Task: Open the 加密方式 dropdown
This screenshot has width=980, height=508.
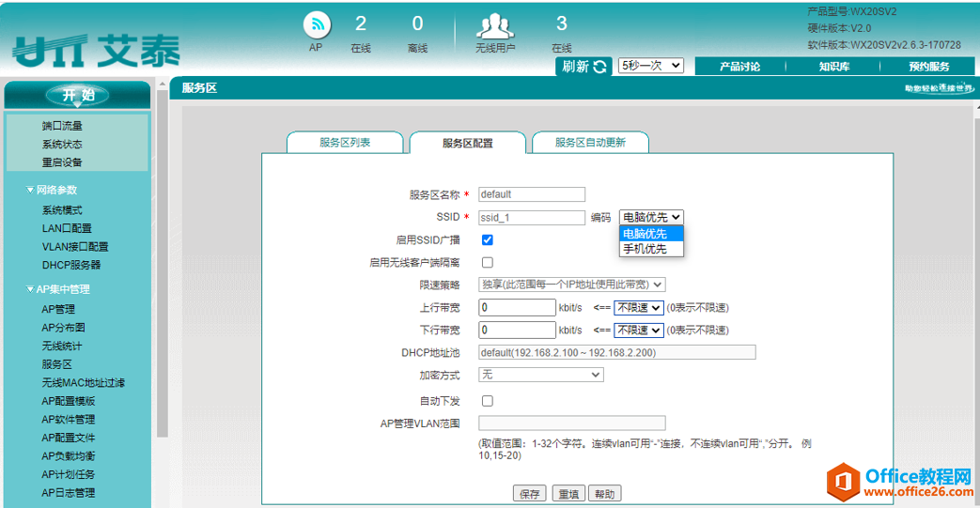Action: click(540, 375)
